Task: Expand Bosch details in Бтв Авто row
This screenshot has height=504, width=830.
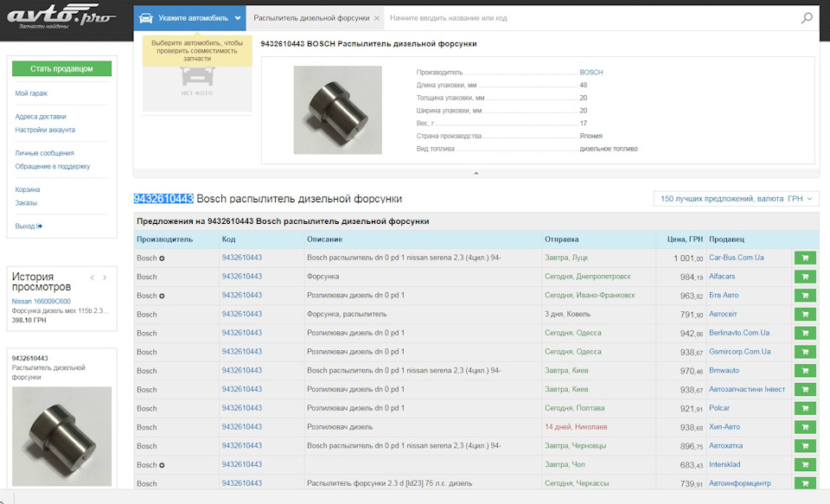Action: point(162,296)
